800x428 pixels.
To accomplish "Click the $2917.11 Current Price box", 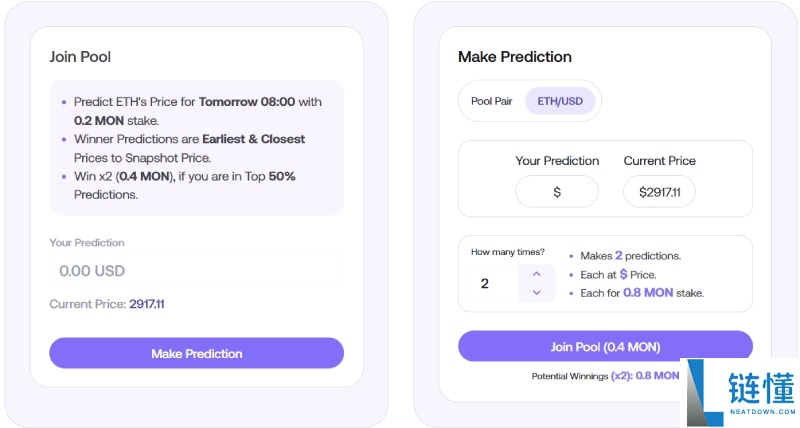I will pos(659,192).
